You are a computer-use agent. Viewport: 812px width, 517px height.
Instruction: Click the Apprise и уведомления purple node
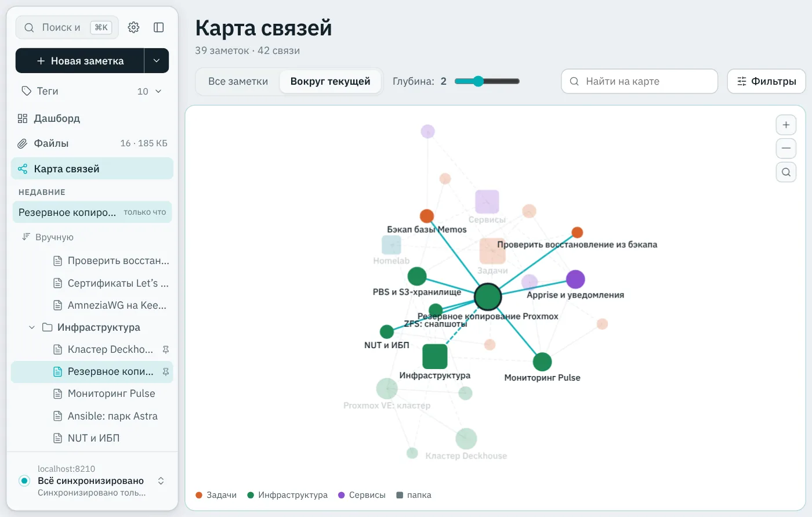(x=575, y=279)
